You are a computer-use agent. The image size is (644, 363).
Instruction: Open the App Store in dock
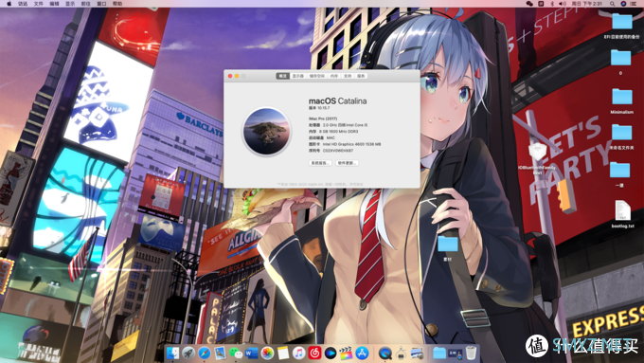point(362,353)
